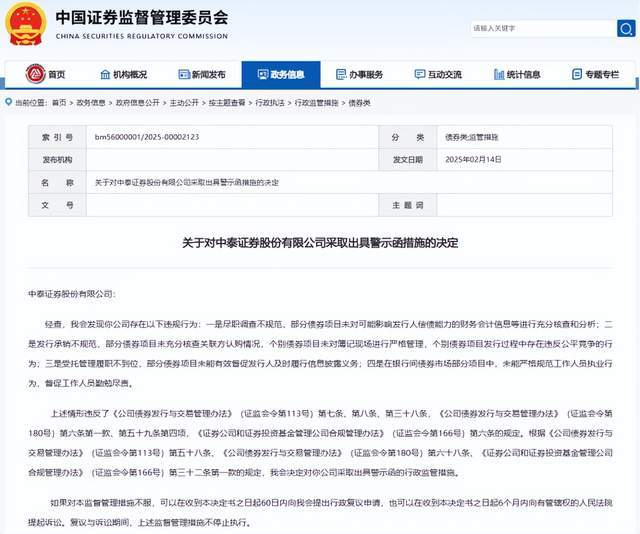Click the building icon beside 机构概况

tap(105, 74)
